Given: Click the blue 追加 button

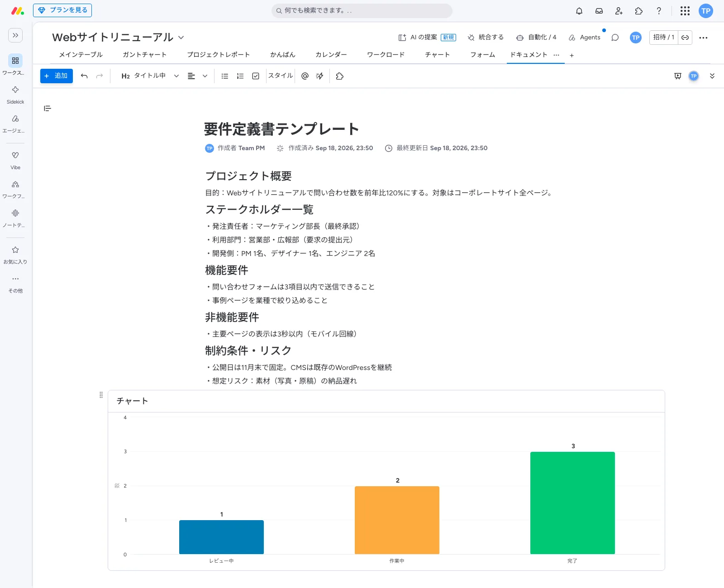Looking at the screenshot, I should pyautogui.click(x=57, y=76).
